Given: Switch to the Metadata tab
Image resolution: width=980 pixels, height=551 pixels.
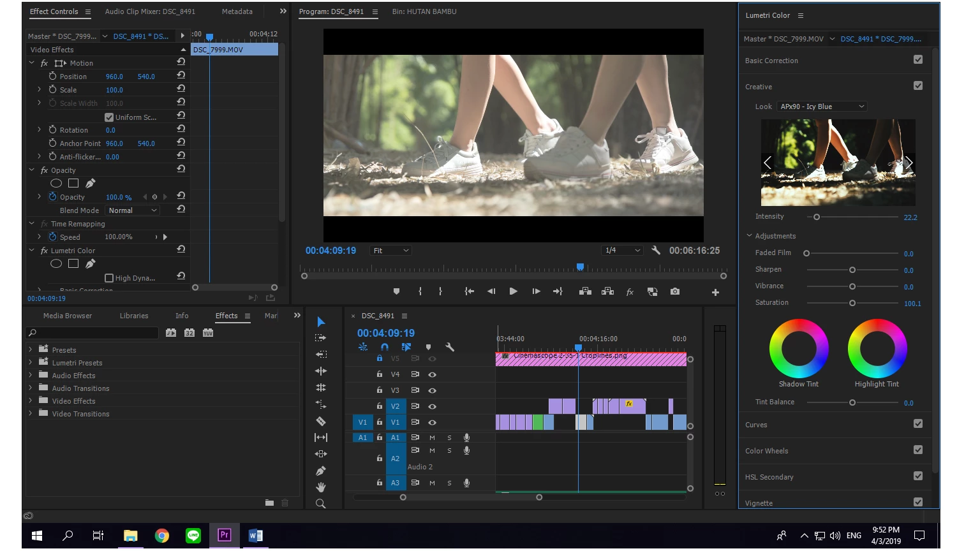Looking at the screenshot, I should tap(237, 11).
